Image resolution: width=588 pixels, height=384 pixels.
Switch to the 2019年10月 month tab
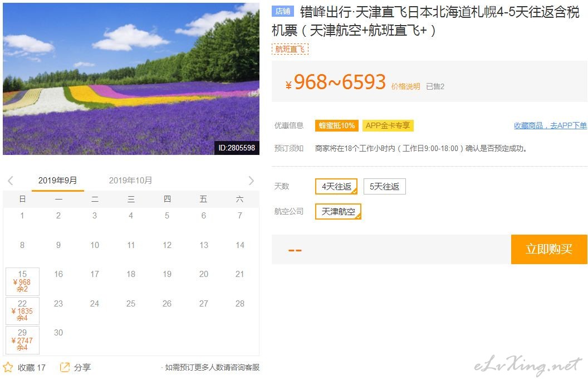coord(130,181)
